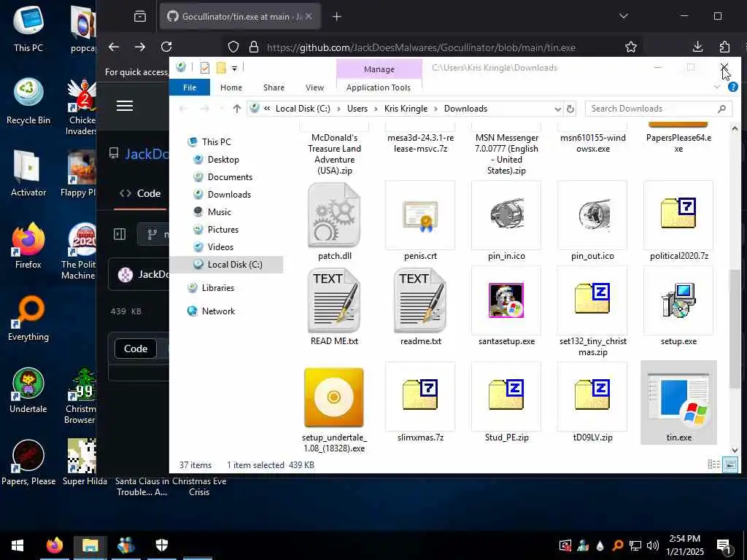Screen dimensions: 747x560
Task: Click the Explorer help question mark icon
Action: [x=732, y=87]
